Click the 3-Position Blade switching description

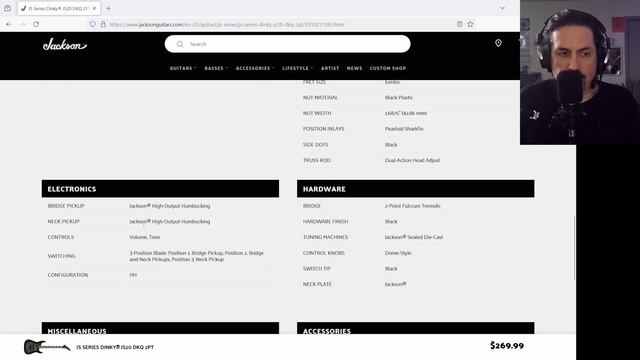[197, 256]
